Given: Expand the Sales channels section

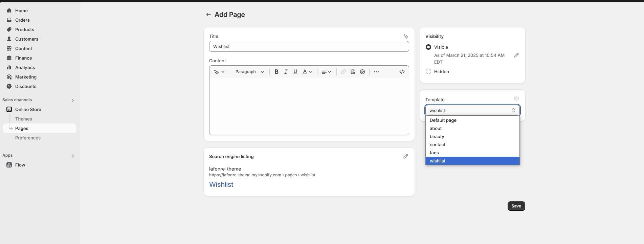Looking at the screenshot, I should (x=72, y=100).
